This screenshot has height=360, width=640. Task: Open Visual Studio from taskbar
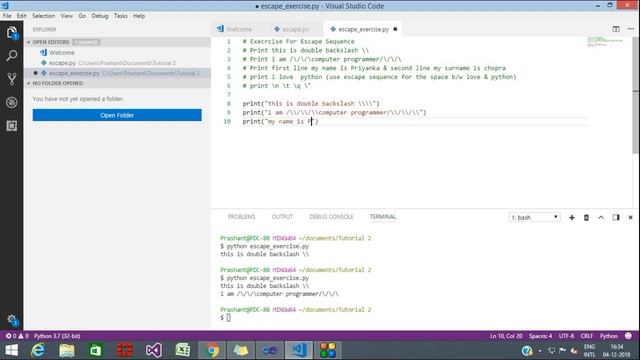[154, 350]
